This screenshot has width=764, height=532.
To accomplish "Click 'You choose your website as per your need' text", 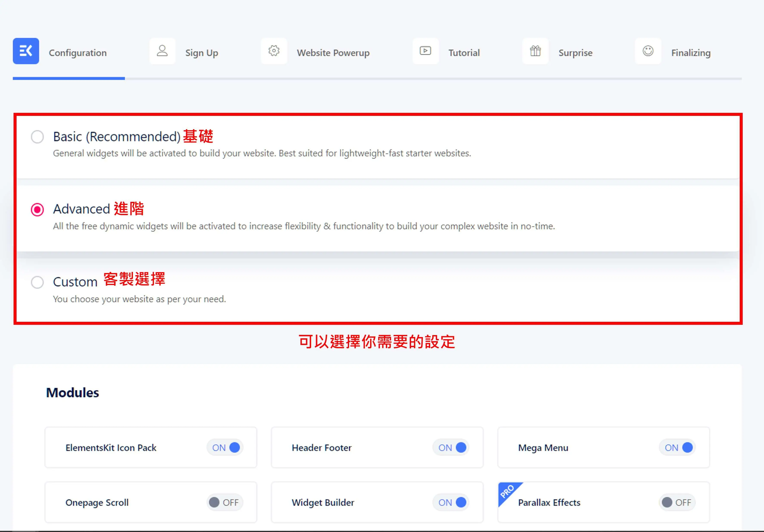I will [139, 299].
